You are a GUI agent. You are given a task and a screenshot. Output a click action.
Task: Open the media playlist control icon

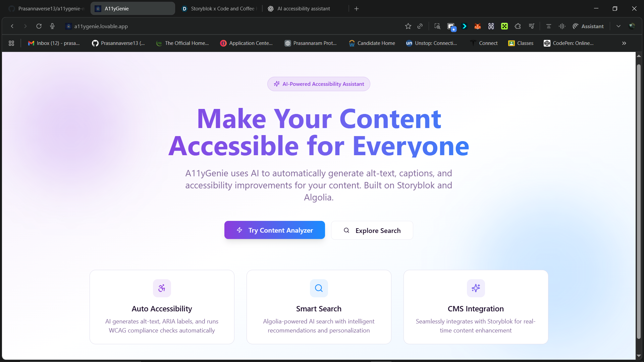click(x=531, y=26)
